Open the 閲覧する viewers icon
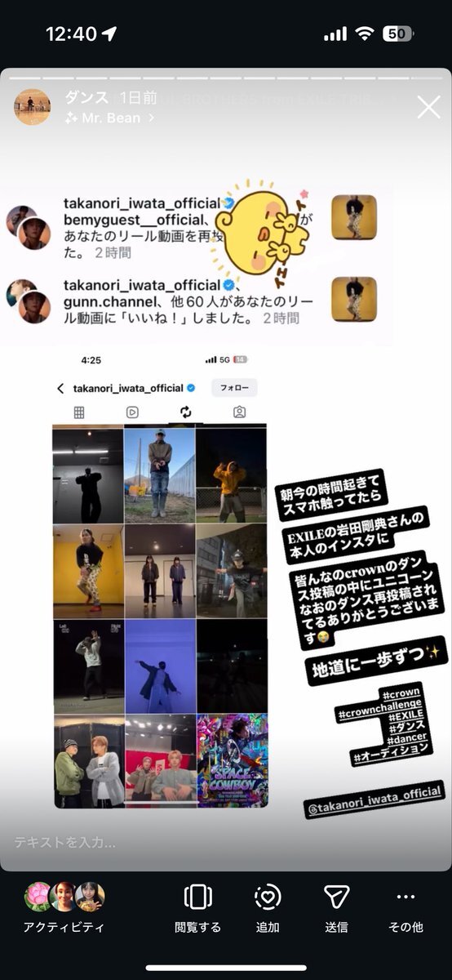 point(197,897)
